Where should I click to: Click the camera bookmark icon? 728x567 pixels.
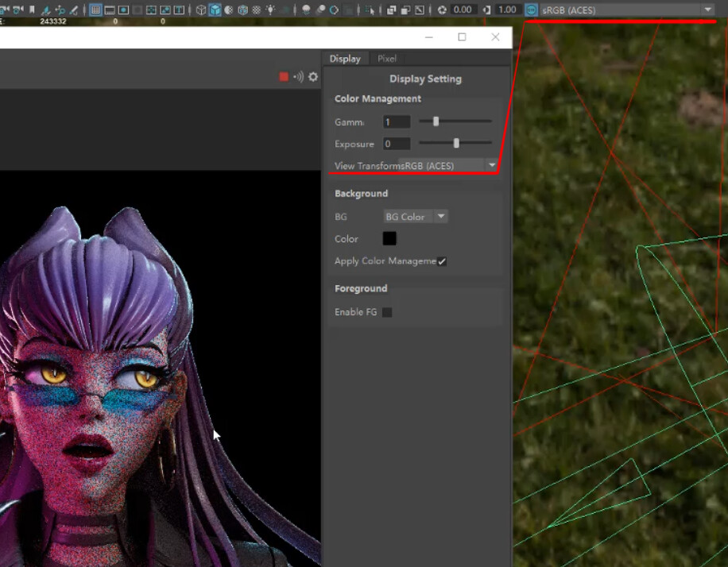pos(32,10)
